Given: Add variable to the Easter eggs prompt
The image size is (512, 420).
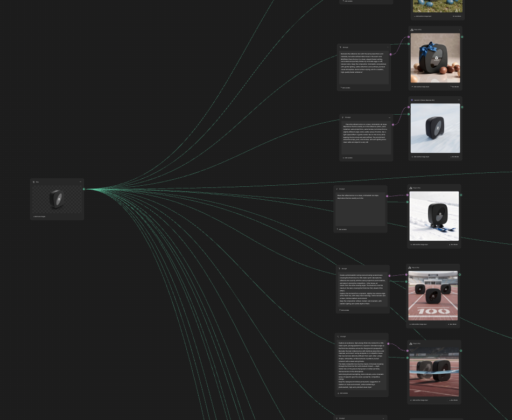Looking at the screenshot, I should point(346,88).
